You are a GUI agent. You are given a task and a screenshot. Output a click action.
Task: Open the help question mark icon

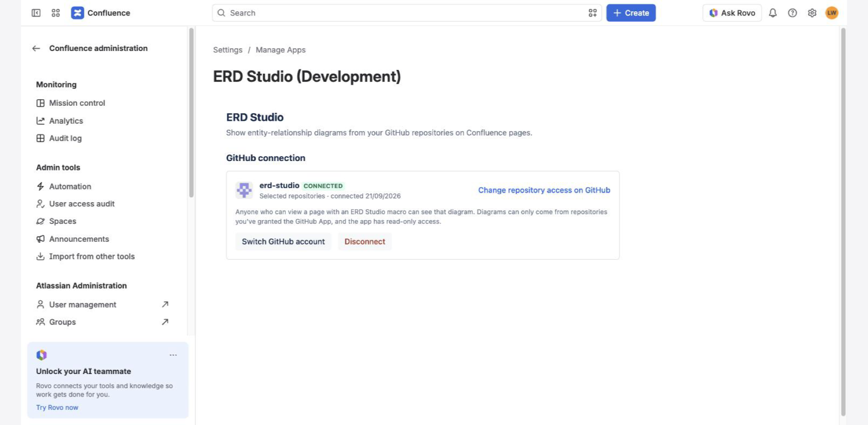(x=793, y=13)
